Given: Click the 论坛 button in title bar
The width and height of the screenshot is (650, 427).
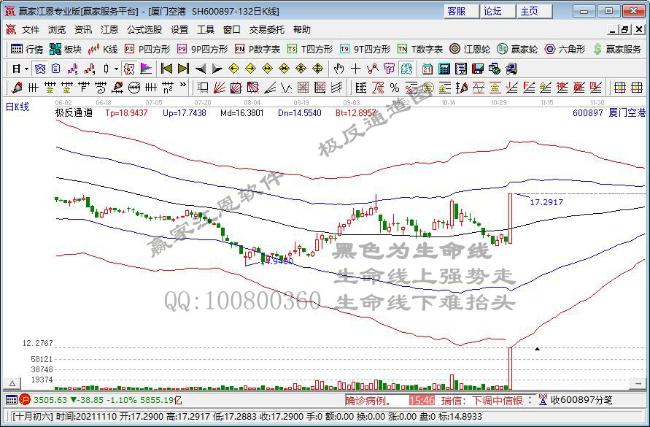Looking at the screenshot, I should click(497, 11).
